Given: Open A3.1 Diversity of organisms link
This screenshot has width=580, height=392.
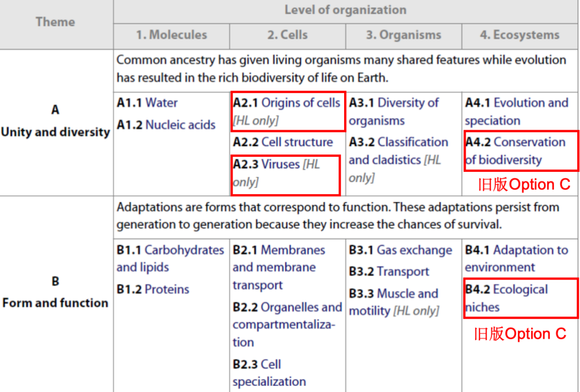Looking at the screenshot, I should coord(394,111).
